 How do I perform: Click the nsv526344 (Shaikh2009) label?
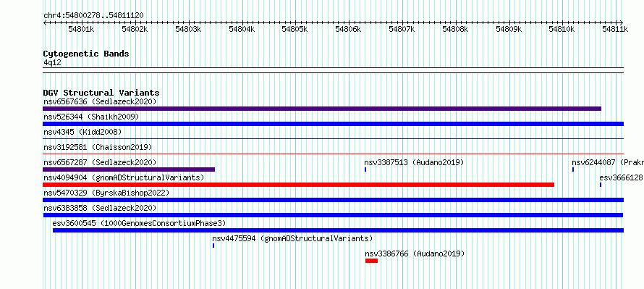[91, 117]
